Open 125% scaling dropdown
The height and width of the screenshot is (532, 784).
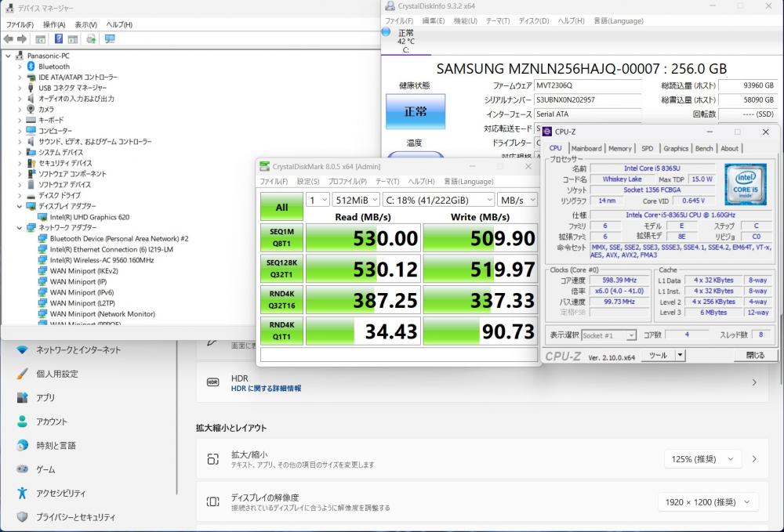[702, 459]
